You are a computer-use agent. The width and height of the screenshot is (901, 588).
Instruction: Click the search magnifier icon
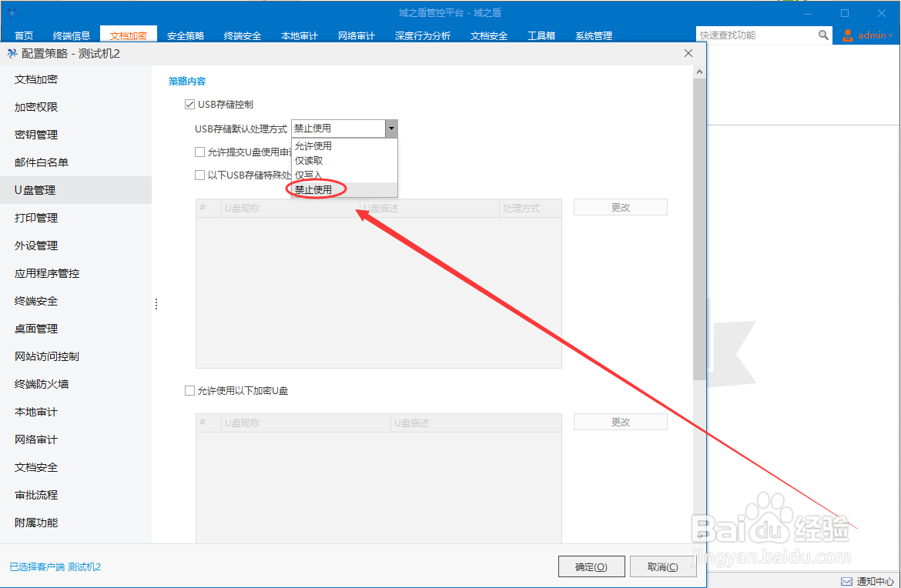(823, 35)
